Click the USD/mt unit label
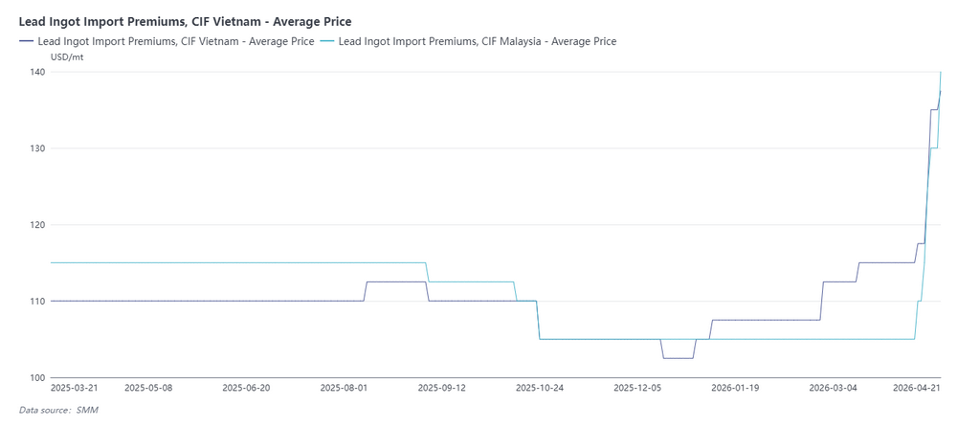The image size is (980, 428). click(x=69, y=56)
